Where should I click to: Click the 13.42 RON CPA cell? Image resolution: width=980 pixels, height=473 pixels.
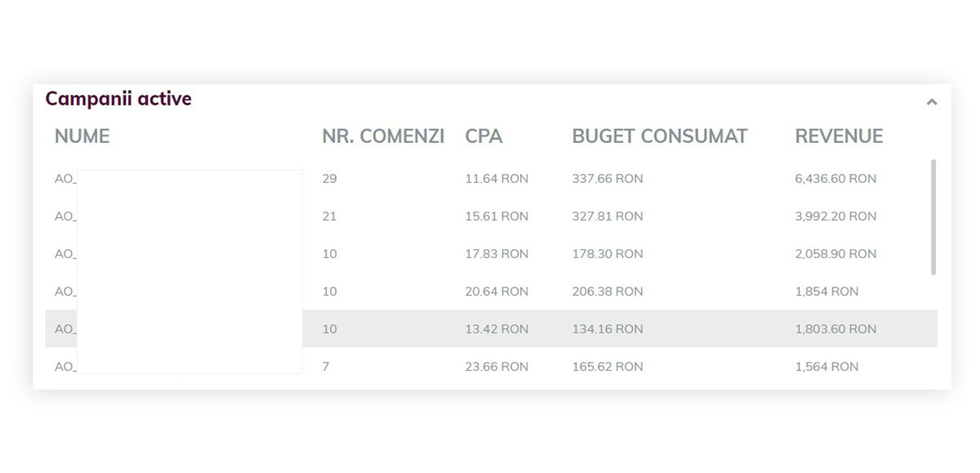[x=497, y=329]
